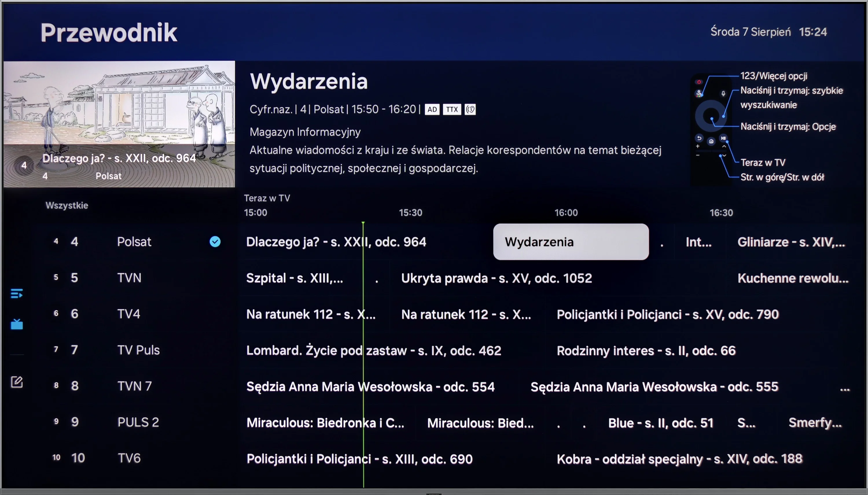Select the TTX teletext badge

click(452, 109)
